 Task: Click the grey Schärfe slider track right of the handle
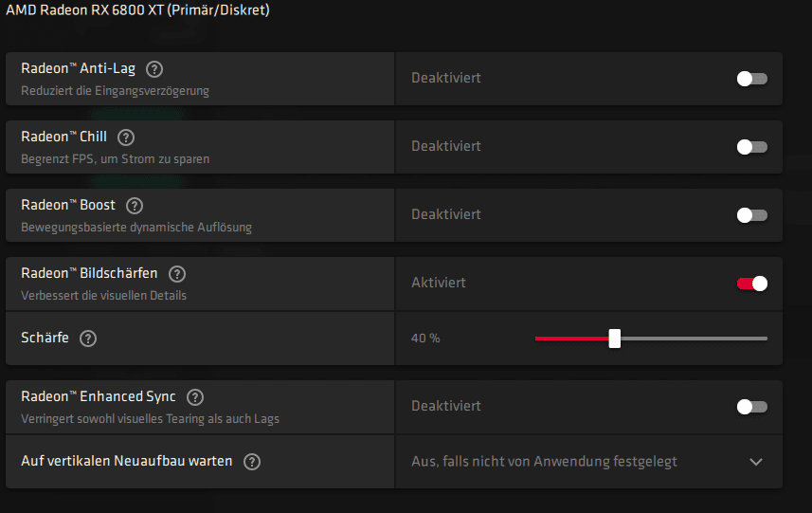pos(694,339)
